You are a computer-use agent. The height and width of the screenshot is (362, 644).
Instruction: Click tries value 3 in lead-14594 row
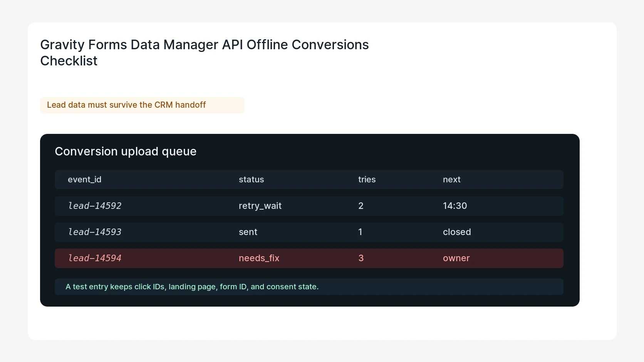(x=361, y=258)
